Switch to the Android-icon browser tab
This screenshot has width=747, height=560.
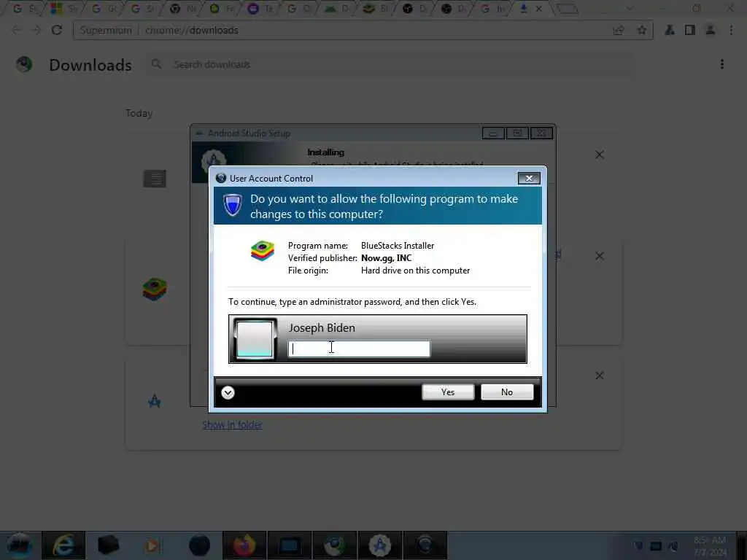coord(337,9)
